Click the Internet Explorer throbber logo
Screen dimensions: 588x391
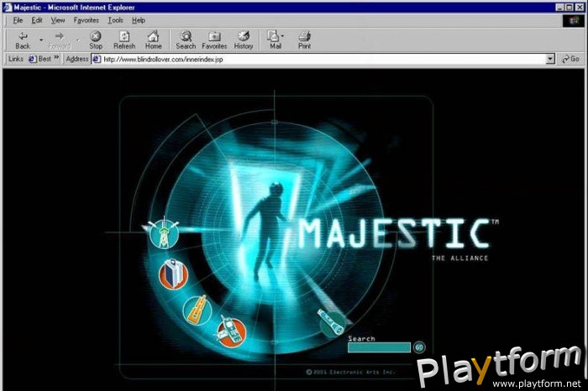tap(574, 21)
